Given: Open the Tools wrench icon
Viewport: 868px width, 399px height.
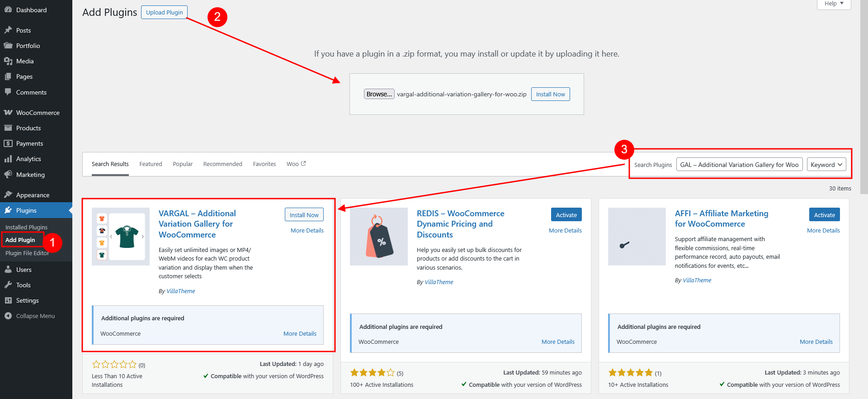Looking at the screenshot, I should point(8,285).
